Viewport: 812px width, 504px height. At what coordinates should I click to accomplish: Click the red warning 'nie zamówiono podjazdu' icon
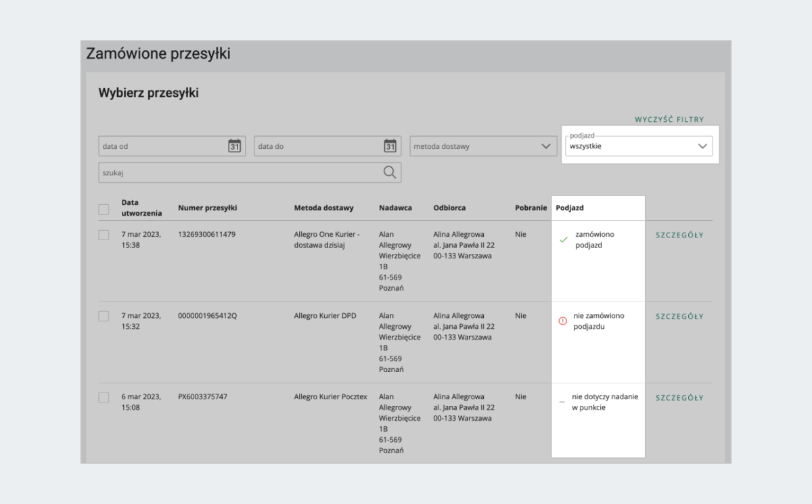[562, 321]
